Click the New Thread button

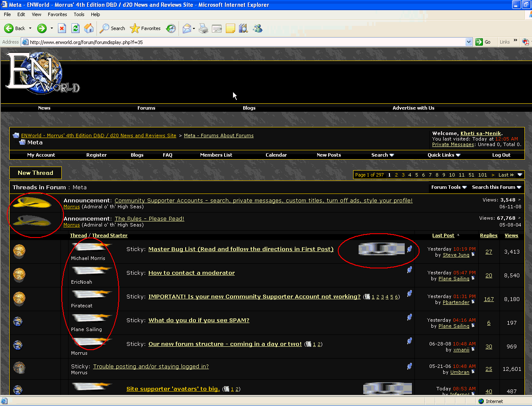(36, 173)
